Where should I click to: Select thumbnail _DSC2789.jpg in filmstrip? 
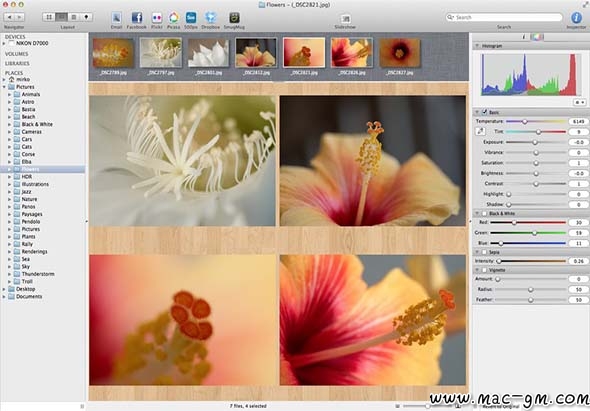(113, 53)
